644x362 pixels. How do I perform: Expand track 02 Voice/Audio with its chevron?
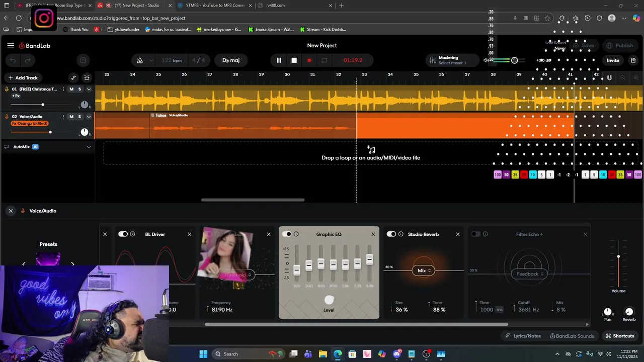[x=89, y=117]
